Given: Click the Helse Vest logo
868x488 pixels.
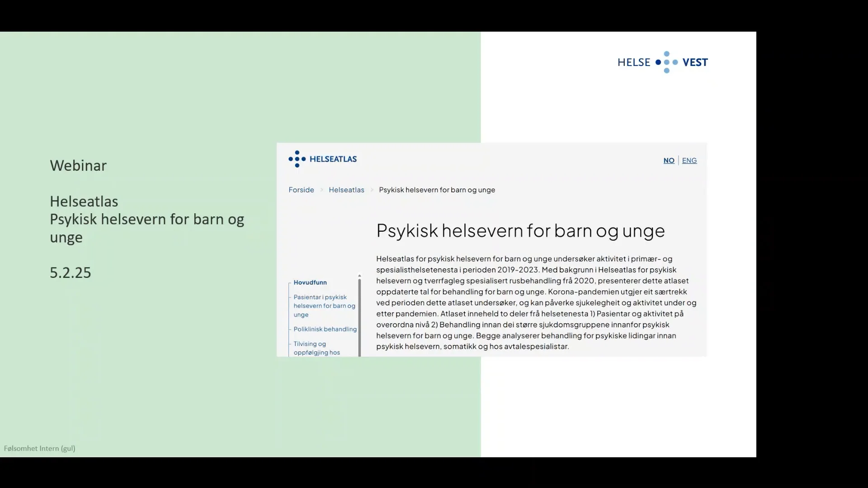Looking at the screenshot, I should pyautogui.click(x=662, y=62).
